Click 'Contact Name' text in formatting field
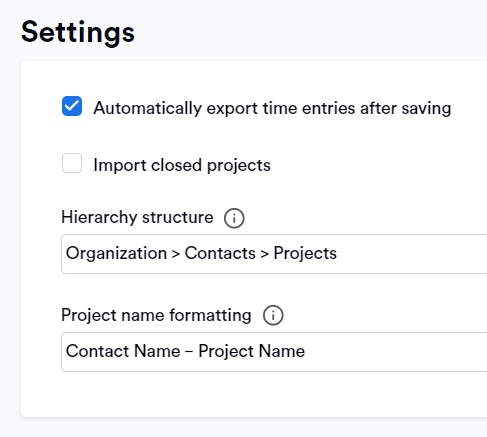The height and width of the screenshot is (437, 487). click(x=123, y=351)
